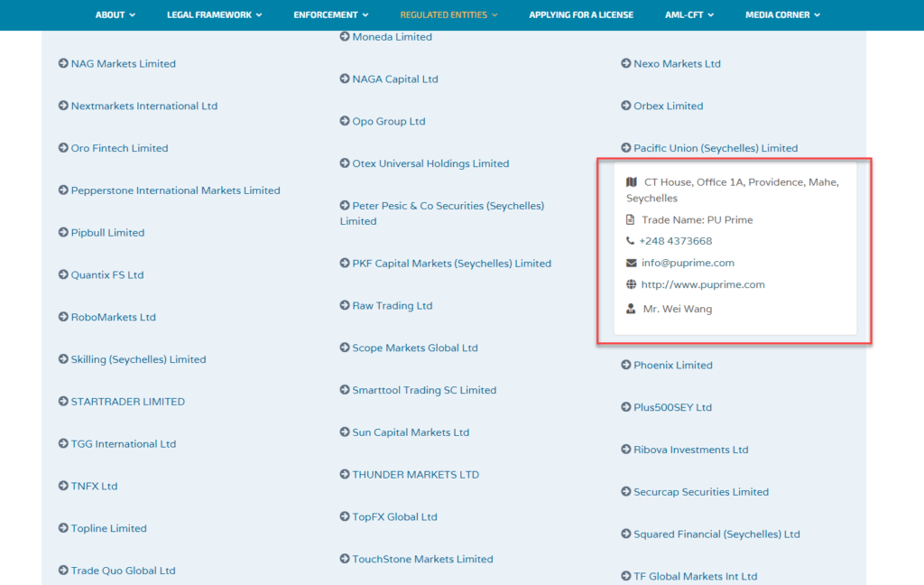This screenshot has height=585, width=924.
Task: Click the phone icon beside +248 4373668
Action: (630, 241)
